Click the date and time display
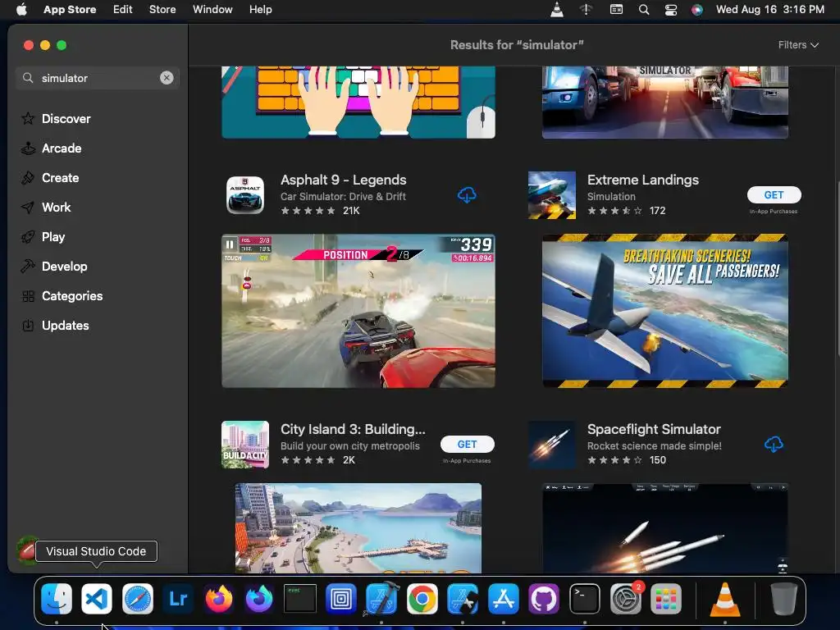Screen dimensions: 840x630 [x=769, y=10]
